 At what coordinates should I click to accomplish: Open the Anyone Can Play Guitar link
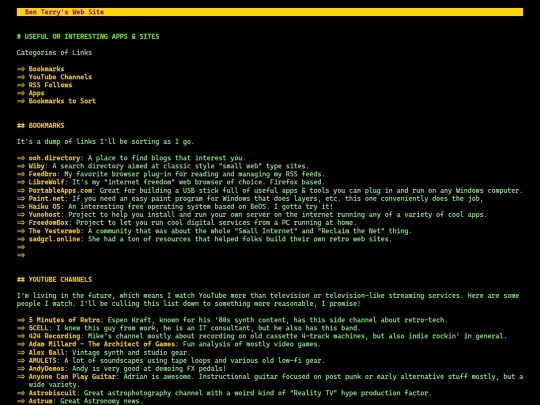tap(72, 377)
